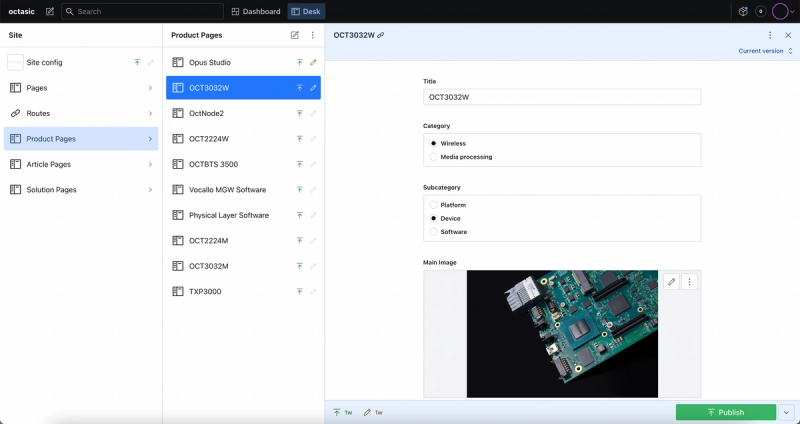
Task: Click published icon on Physical Layer Software row
Action: click(299, 215)
